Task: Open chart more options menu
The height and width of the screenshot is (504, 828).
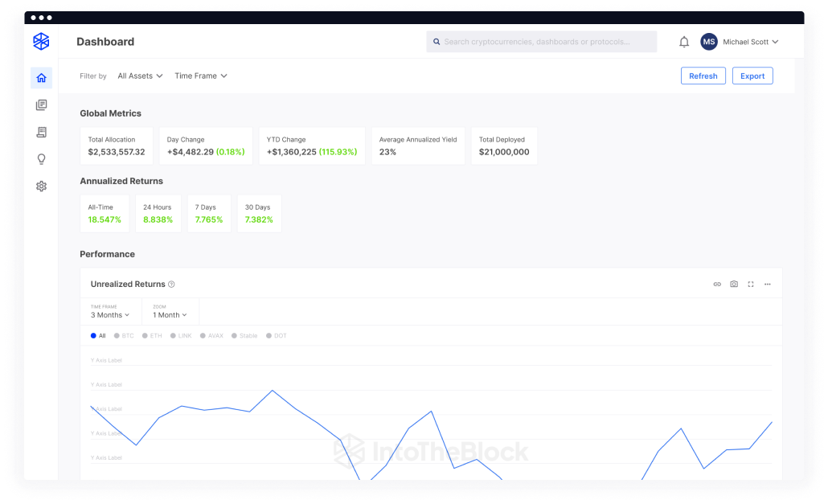Action: click(767, 284)
